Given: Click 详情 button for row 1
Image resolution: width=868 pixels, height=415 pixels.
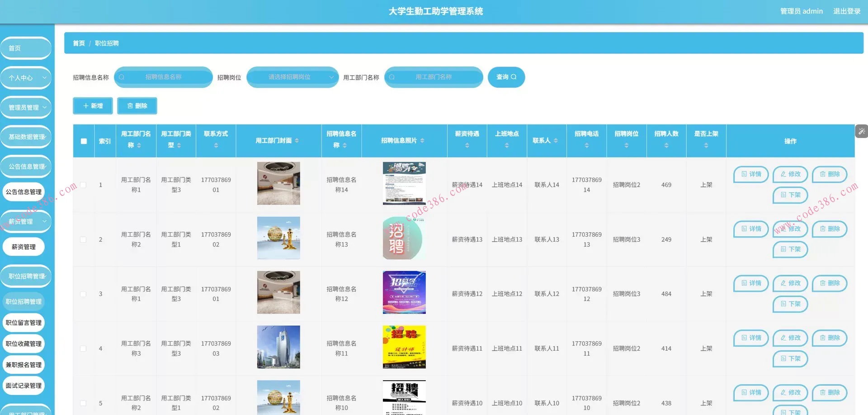Looking at the screenshot, I should 751,174.
